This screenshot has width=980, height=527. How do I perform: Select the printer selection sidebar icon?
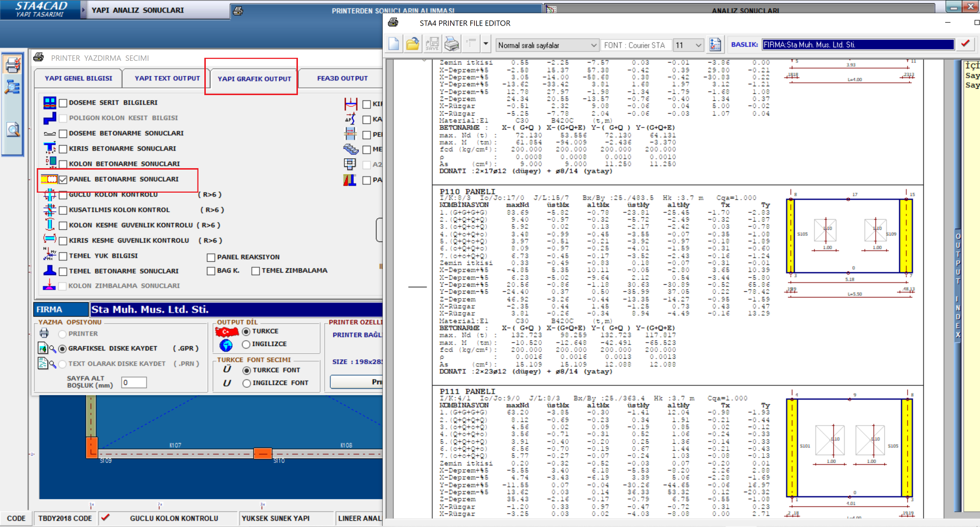tap(13, 65)
